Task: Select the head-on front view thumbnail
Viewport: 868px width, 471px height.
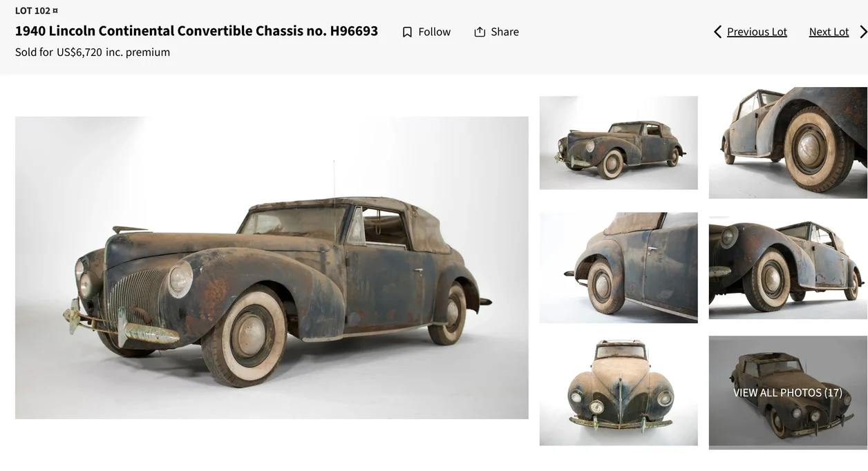Action: point(619,391)
